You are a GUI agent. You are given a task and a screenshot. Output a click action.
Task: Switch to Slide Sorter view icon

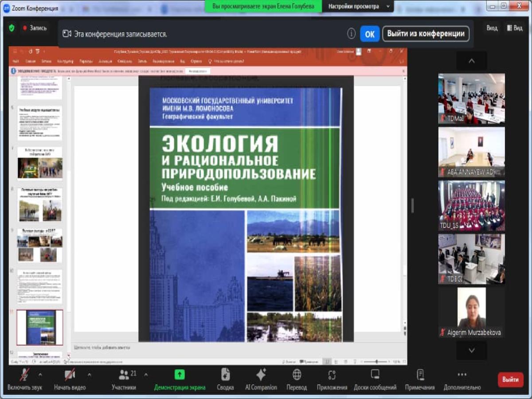pyautogui.click(x=336, y=362)
